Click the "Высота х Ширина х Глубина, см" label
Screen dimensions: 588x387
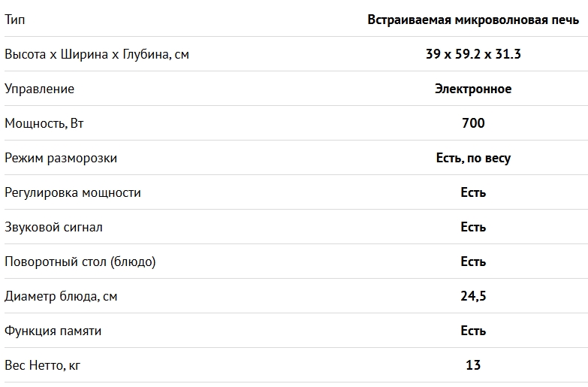coord(97,54)
